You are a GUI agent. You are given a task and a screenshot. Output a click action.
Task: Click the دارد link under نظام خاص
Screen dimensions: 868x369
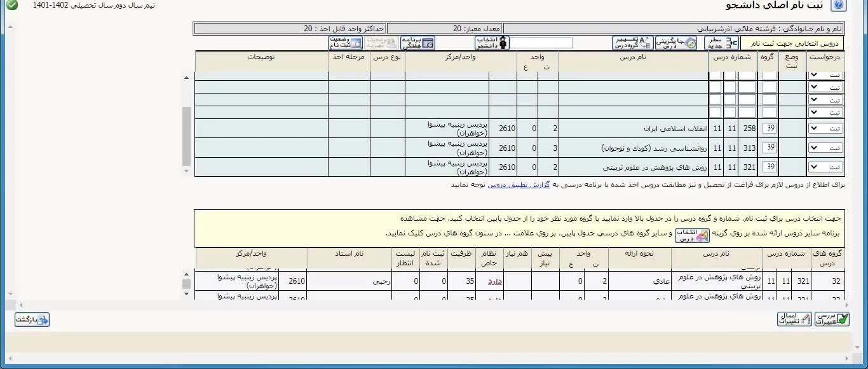[x=495, y=281]
